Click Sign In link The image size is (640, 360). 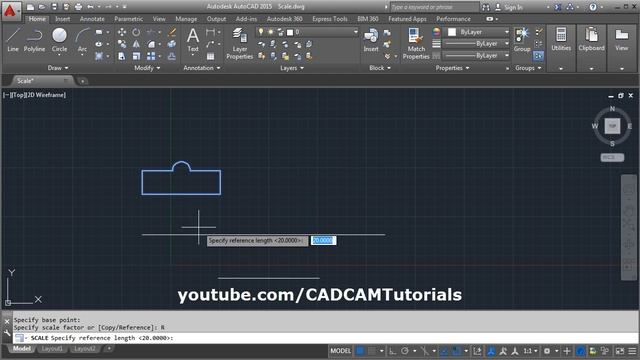513,7
